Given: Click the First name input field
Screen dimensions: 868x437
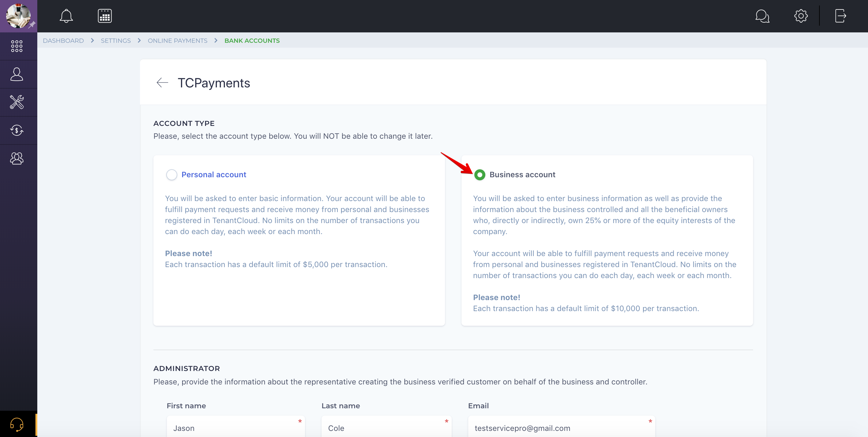Looking at the screenshot, I should point(235,428).
